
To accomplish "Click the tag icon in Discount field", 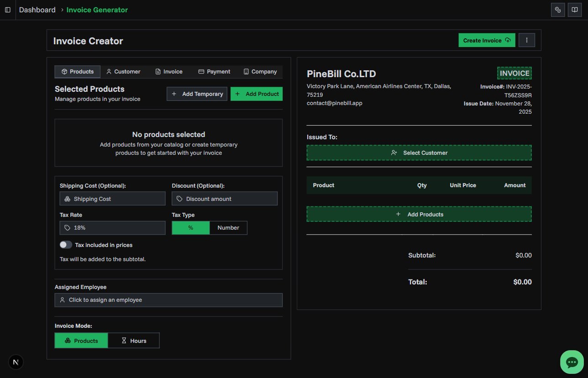I will click(180, 199).
